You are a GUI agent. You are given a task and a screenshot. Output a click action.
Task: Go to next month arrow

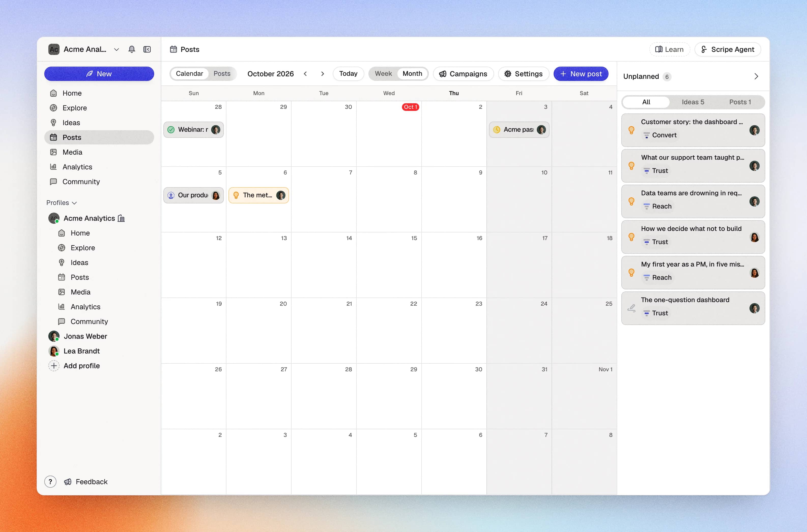click(x=322, y=74)
